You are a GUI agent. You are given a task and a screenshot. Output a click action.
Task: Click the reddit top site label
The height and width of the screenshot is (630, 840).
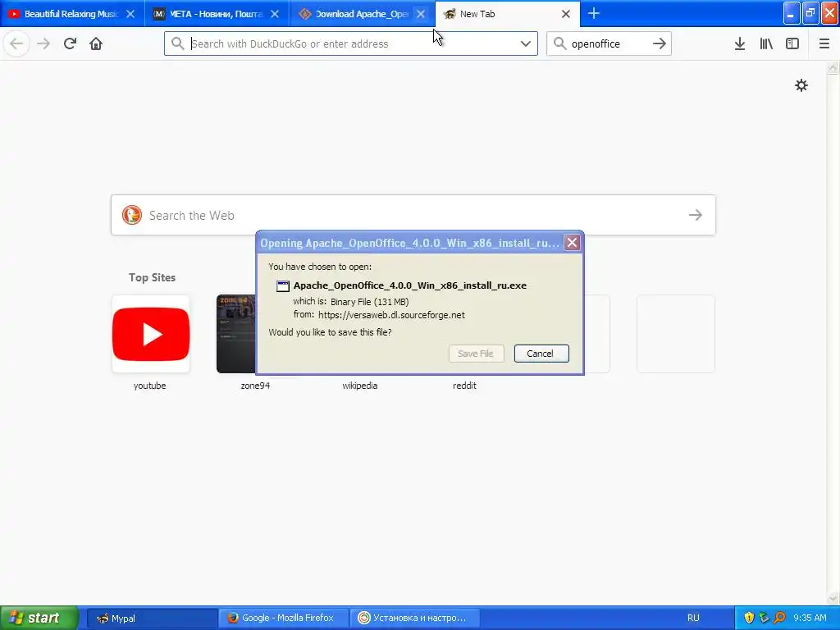click(x=464, y=386)
